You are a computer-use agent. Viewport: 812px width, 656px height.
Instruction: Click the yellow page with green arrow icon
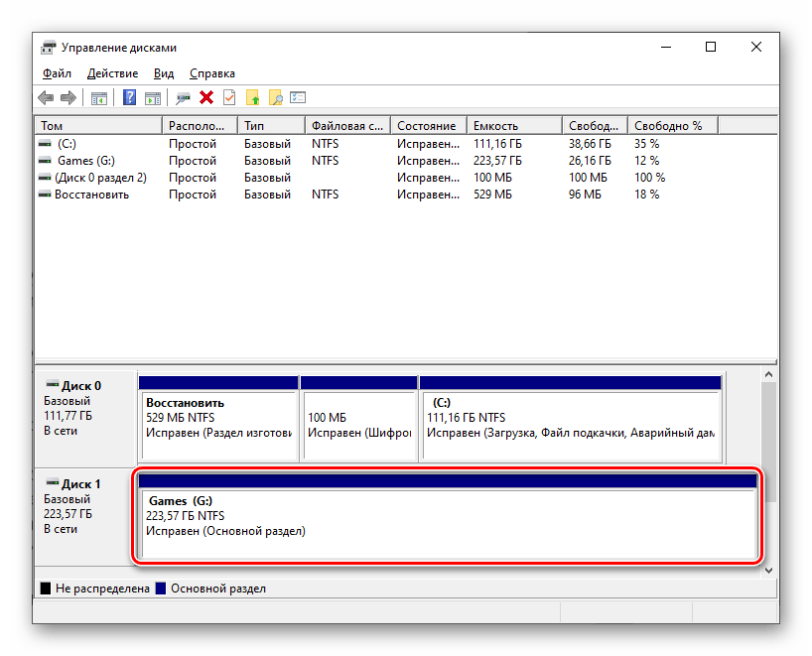pyautogui.click(x=253, y=97)
